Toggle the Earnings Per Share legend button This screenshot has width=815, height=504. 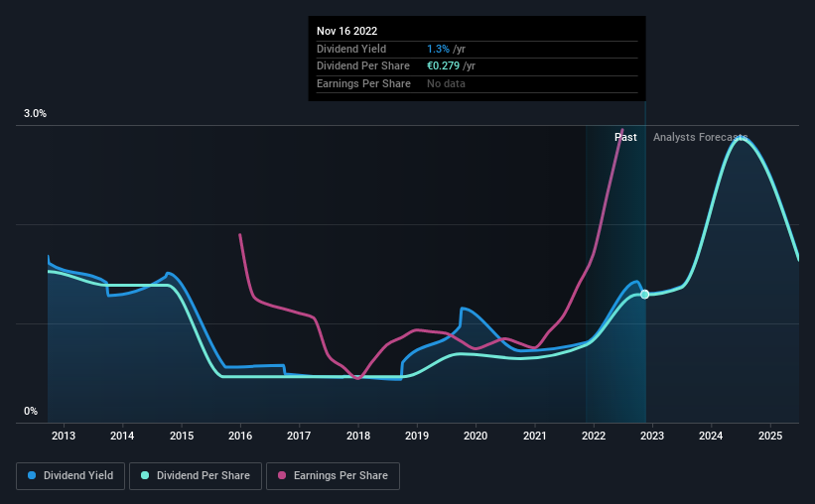[x=333, y=476]
